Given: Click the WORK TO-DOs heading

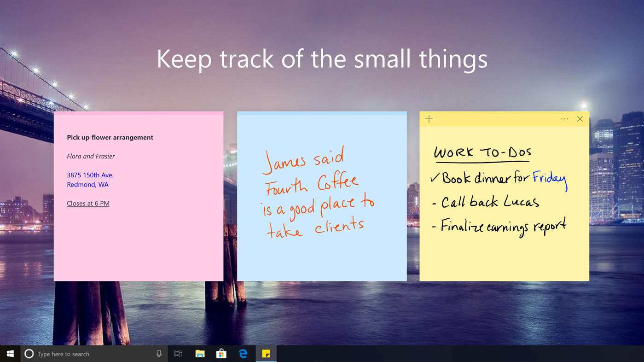Looking at the screenshot, I should point(483,152).
